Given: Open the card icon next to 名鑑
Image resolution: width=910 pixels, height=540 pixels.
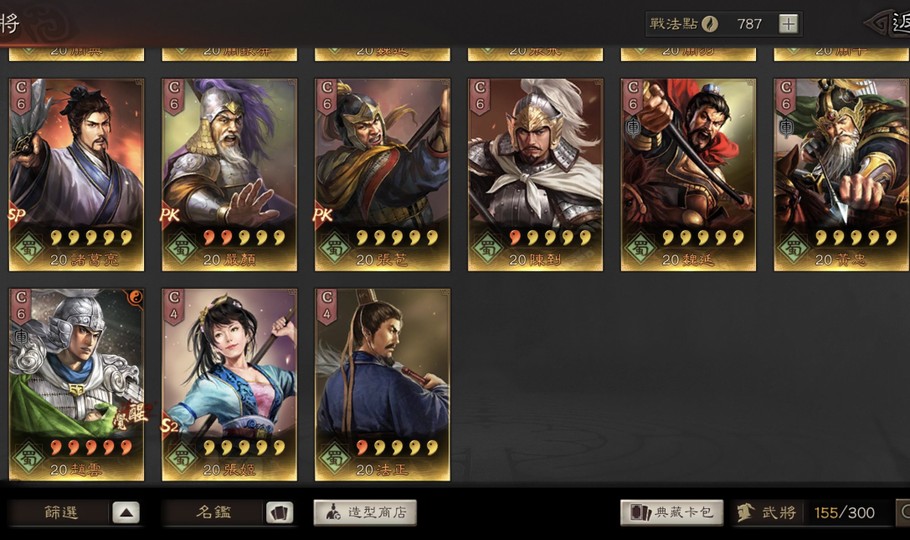Looking at the screenshot, I should (280, 513).
